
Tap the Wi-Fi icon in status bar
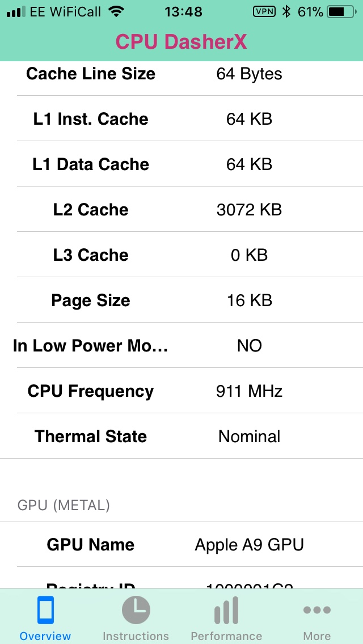pos(117,12)
